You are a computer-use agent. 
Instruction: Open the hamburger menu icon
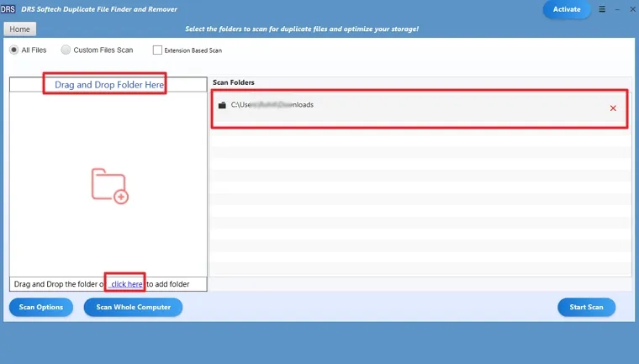[602, 9]
